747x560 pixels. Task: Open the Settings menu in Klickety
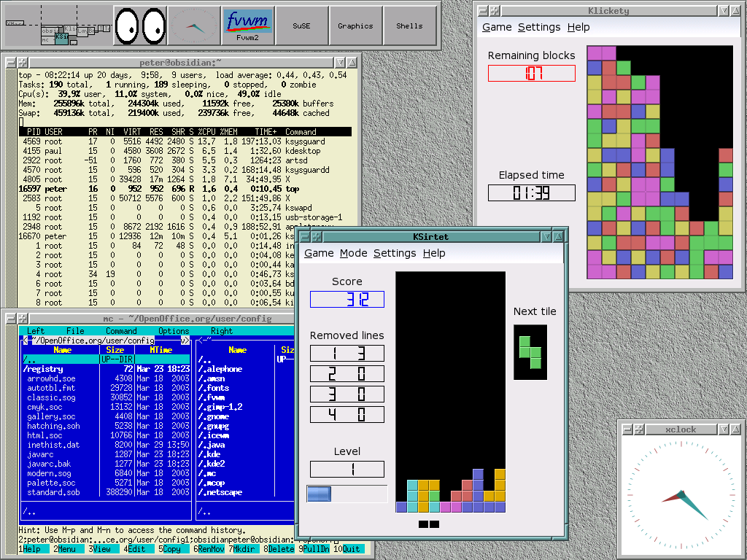point(539,27)
